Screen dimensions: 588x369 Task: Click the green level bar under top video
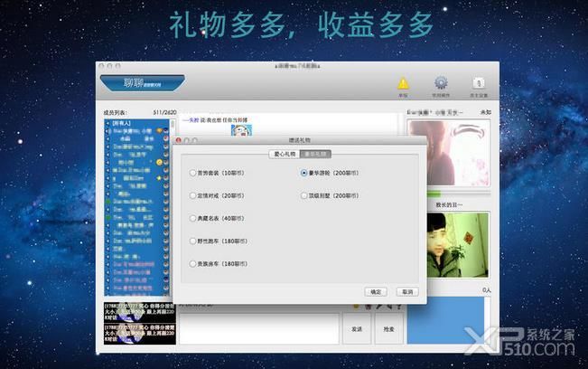[x=434, y=194]
